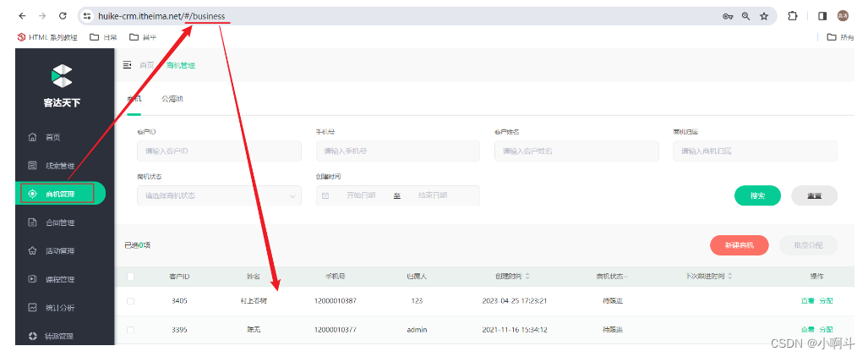This screenshot has height=357, width=868.
Task: Check the checkbox for row 3405
Action: pyautogui.click(x=131, y=301)
